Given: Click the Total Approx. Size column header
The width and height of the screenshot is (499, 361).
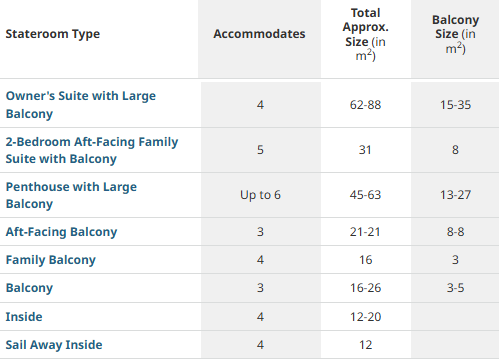Looking at the screenshot, I should click(365, 34).
